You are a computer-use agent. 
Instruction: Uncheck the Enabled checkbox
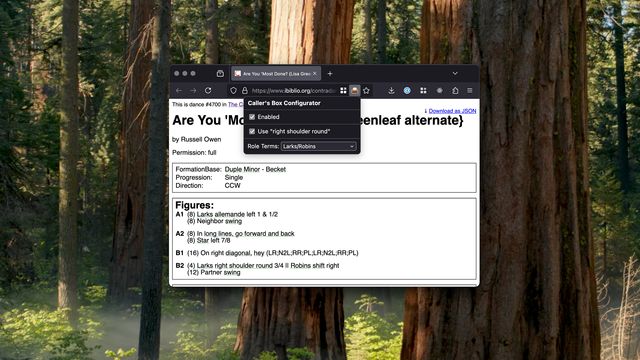[252, 117]
